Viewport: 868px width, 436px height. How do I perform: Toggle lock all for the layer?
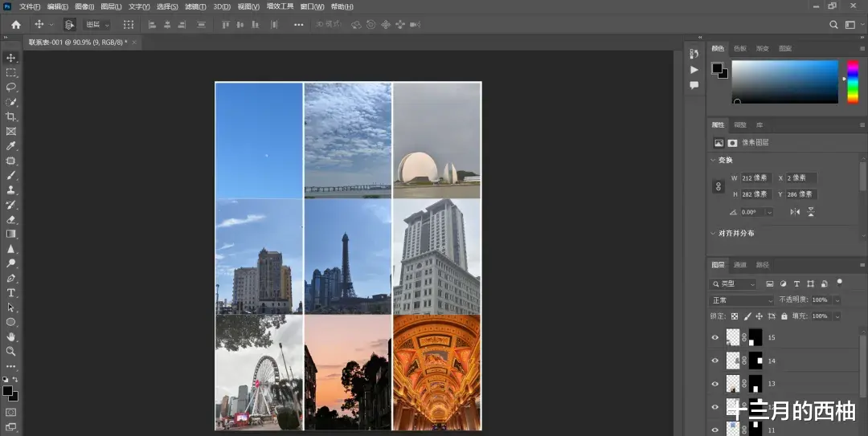pyautogui.click(x=784, y=316)
